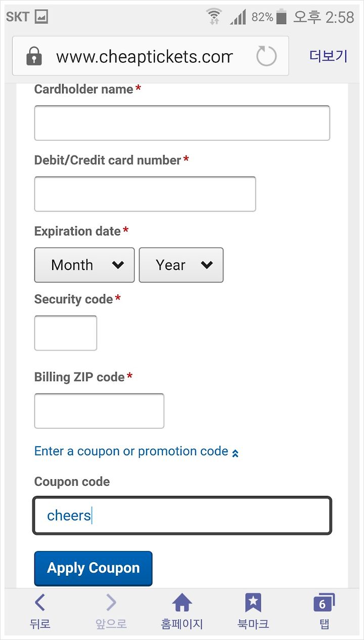This screenshot has width=364, height=640.
Task: Focus the Debit/Credit card number field
Action: (x=145, y=194)
